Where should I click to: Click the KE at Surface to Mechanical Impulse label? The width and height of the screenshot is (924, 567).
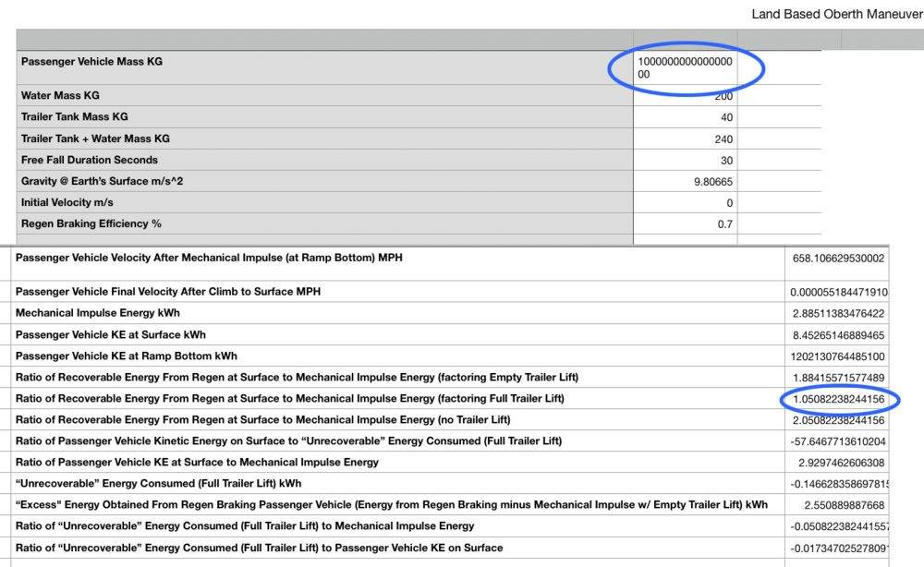tap(197, 462)
